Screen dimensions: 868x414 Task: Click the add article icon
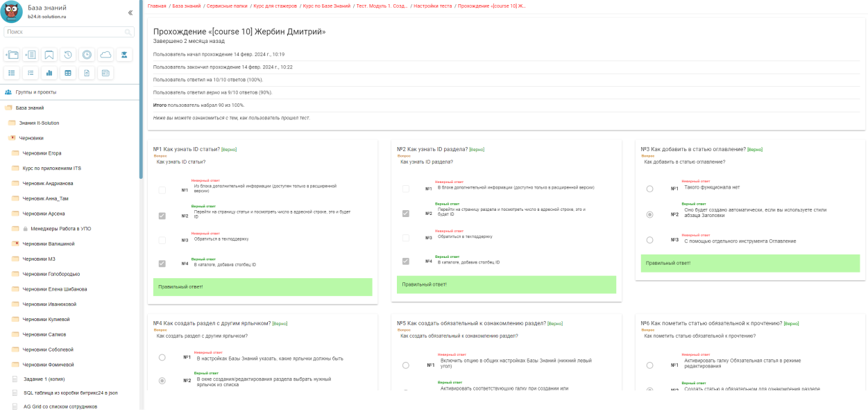(31, 55)
